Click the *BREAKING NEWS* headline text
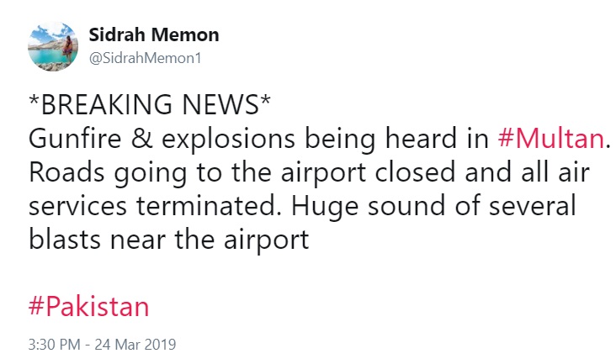Image resolution: width=616 pixels, height=364 pixels. click(150, 104)
